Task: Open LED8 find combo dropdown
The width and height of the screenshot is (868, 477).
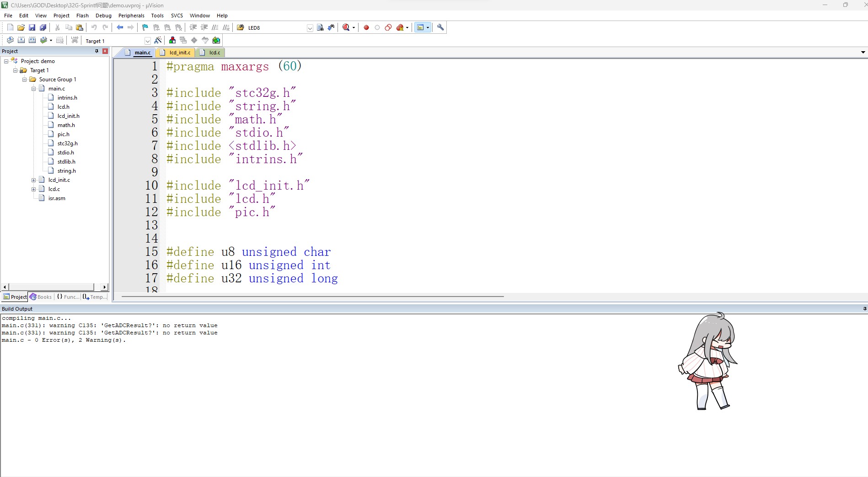Action: point(310,28)
